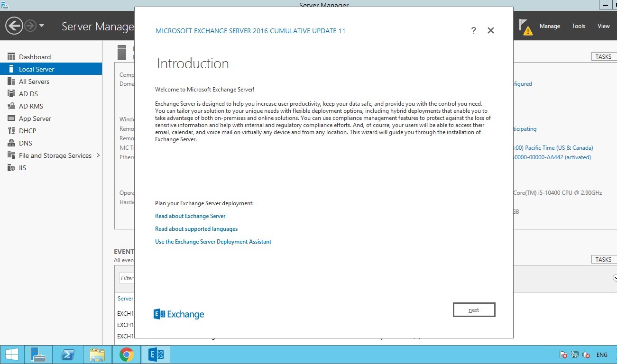Open the View menu
The width and height of the screenshot is (617, 364).
[604, 26]
